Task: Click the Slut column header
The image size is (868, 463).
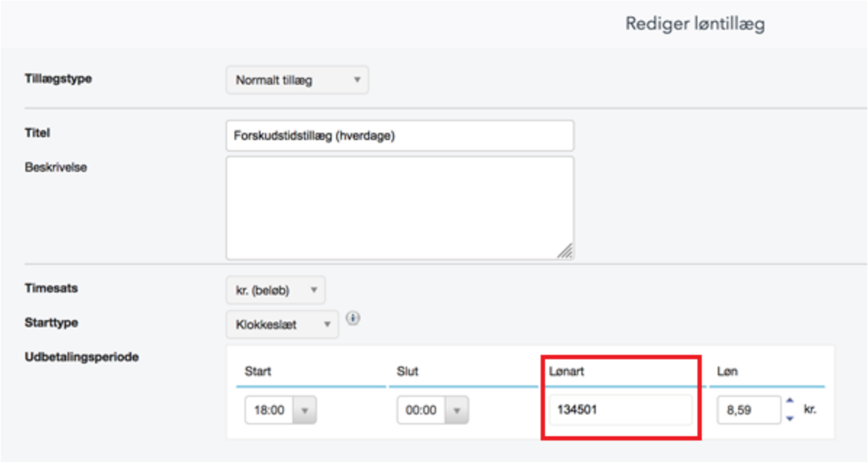Action: [407, 372]
